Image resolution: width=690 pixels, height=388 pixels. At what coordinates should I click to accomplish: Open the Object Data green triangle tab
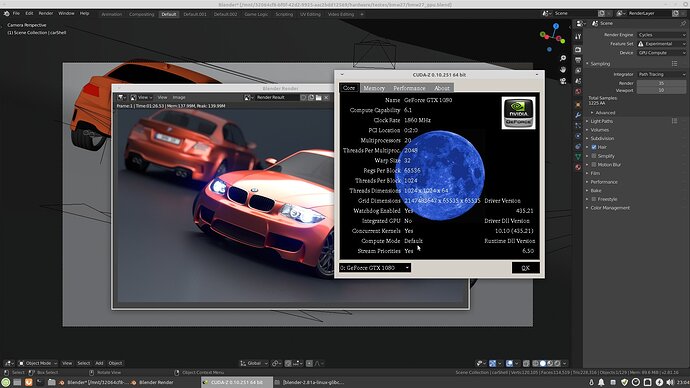[x=578, y=157]
